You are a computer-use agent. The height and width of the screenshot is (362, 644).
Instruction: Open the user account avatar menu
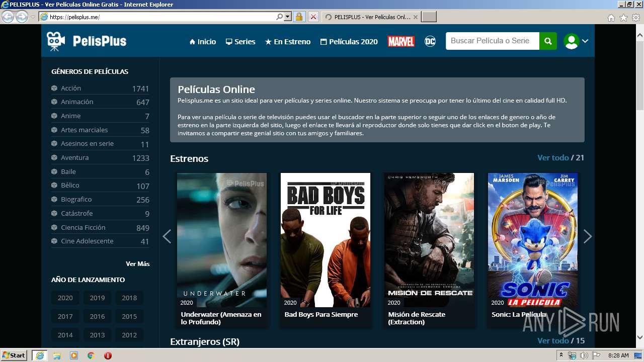pos(572,41)
